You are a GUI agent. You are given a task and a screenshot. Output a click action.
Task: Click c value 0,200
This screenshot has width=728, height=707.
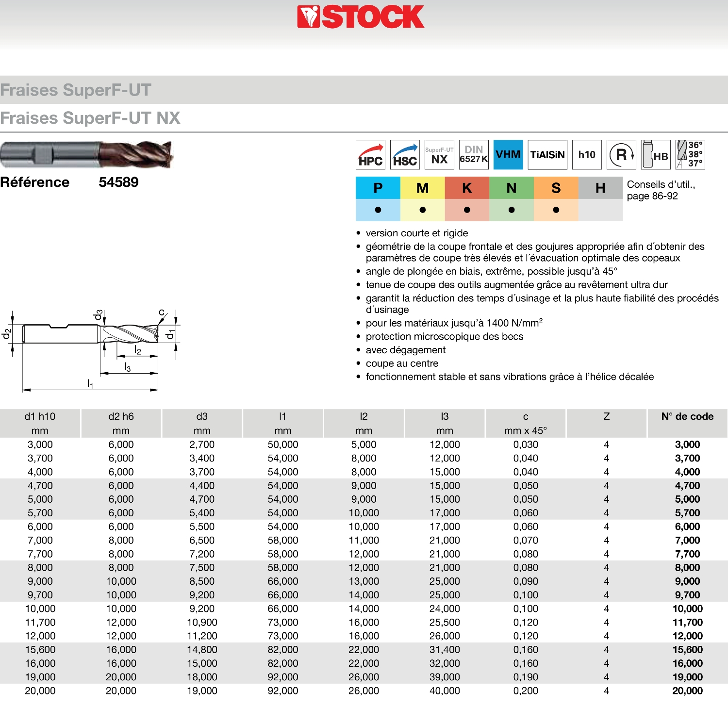coord(526,691)
